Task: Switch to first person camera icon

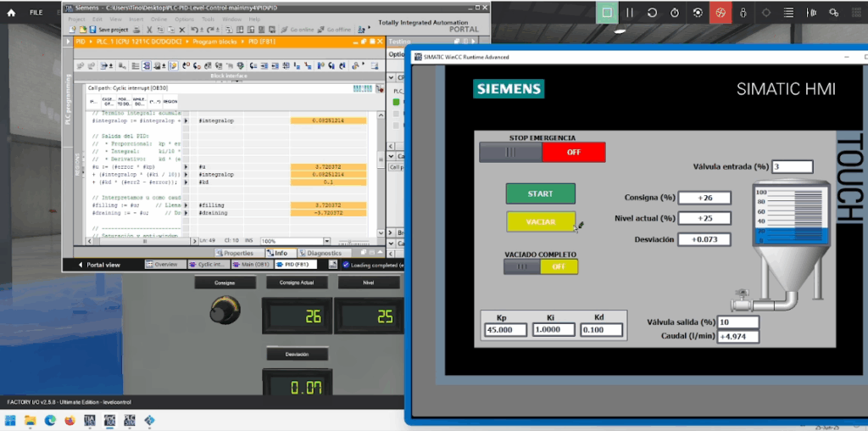Action: 743,12
